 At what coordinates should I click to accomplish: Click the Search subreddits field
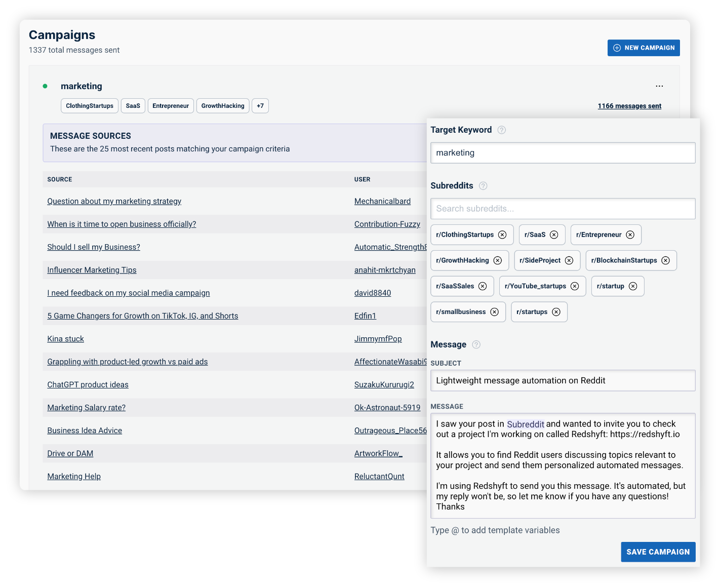point(563,209)
